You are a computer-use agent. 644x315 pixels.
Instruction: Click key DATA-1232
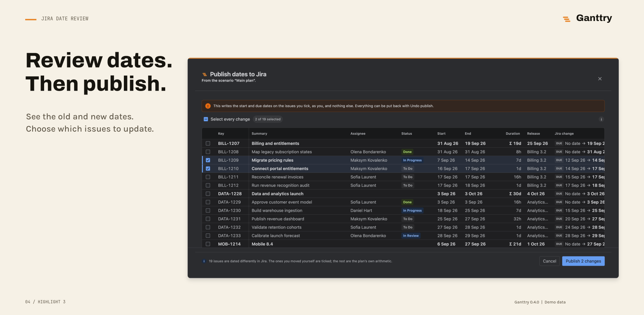click(229, 227)
